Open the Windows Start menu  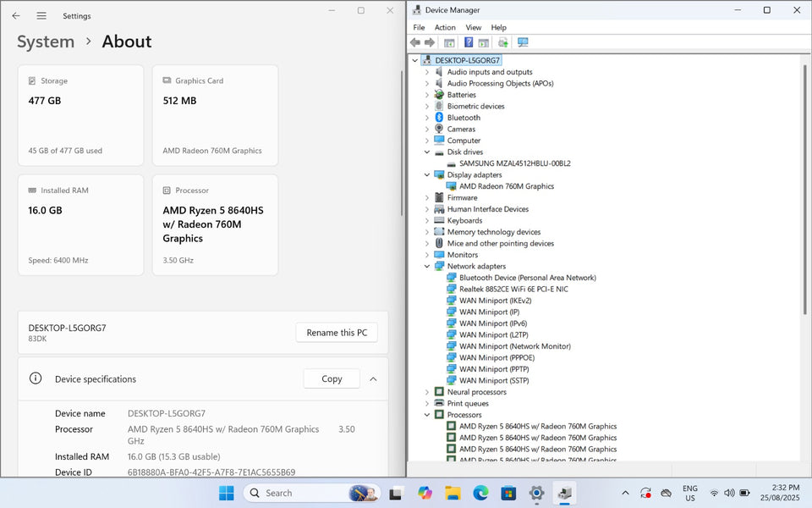227,493
